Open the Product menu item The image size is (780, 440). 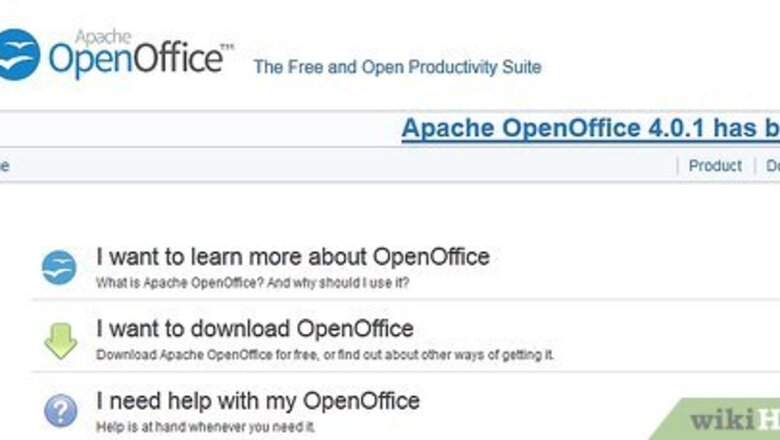715,166
